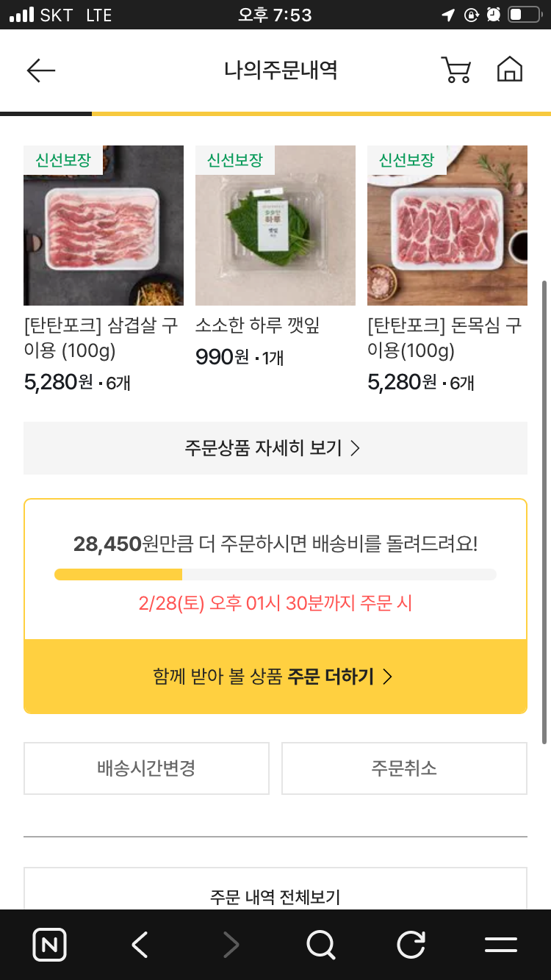Image resolution: width=551 pixels, height=980 pixels.
Task: Open the shopping cart
Action: (455, 70)
